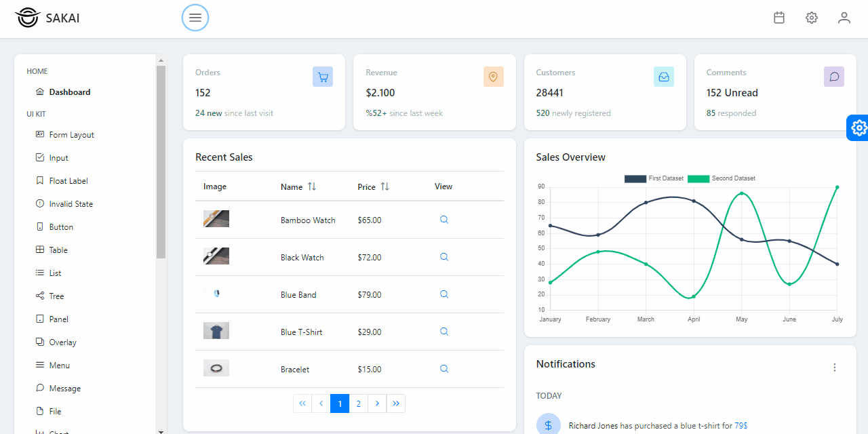Click the inbox icon on Customers card
The width and height of the screenshot is (868, 434).
pos(664,77)
